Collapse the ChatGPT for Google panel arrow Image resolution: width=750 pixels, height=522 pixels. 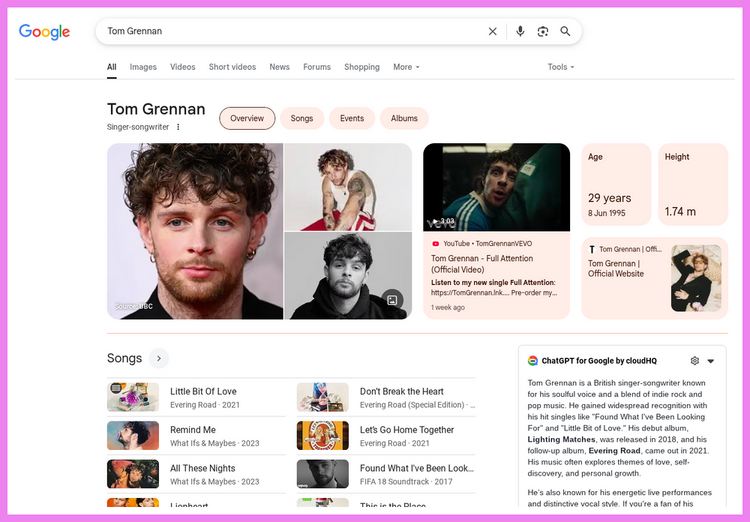click(711, 361)
